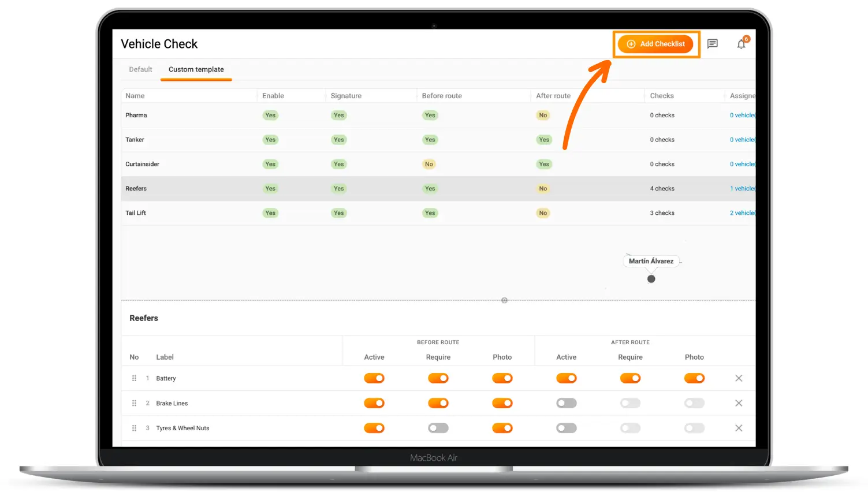This screenshot has height=492, width=868.
Task: Click the Brake Lines drag handle
Action: (x=134, y=403)
